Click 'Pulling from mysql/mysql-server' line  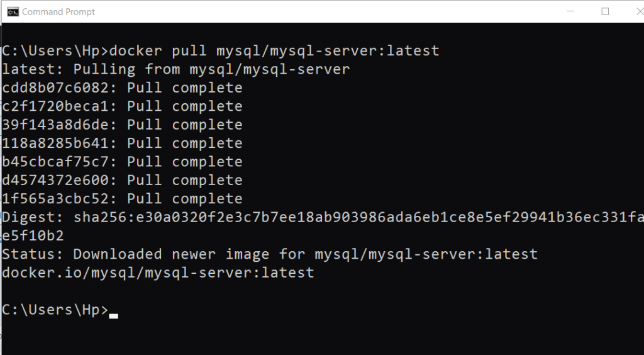click(x=176, y=69)
